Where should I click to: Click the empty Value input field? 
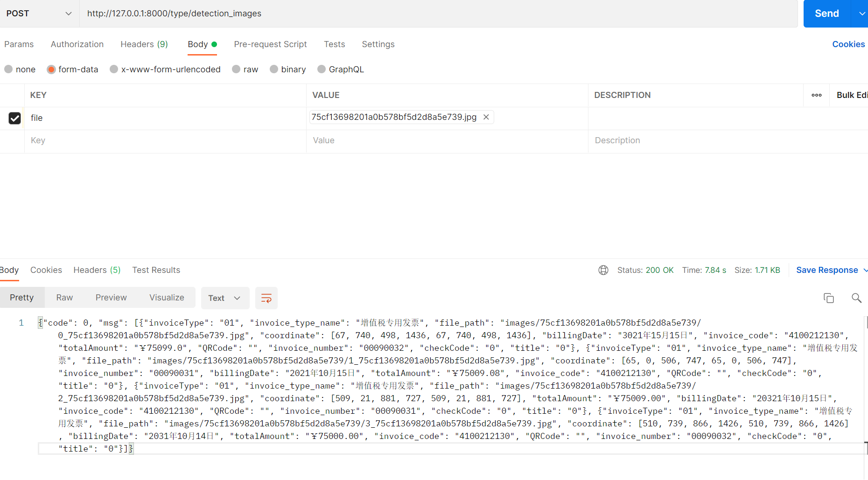pos(447,140)
